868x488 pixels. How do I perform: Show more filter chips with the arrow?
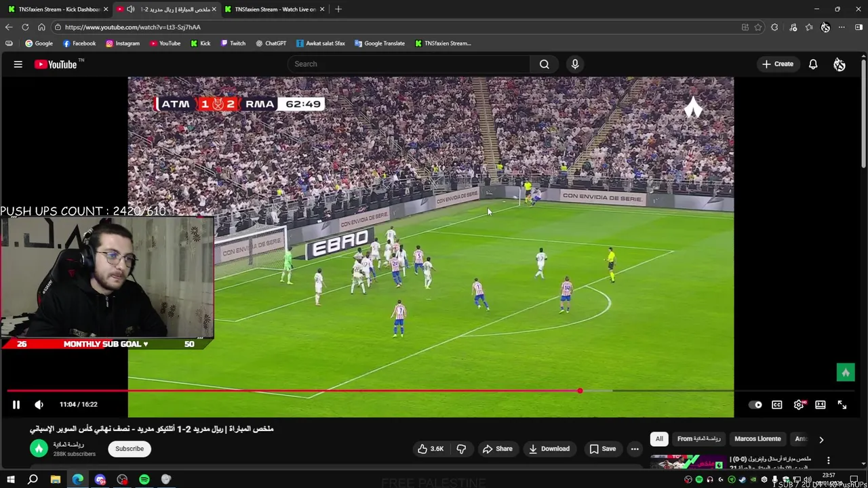(x=821, y=439)
